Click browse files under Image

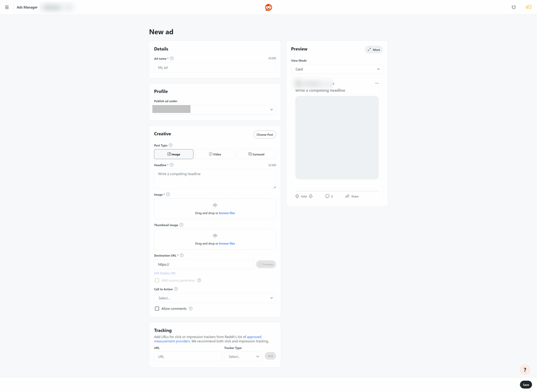227,213
